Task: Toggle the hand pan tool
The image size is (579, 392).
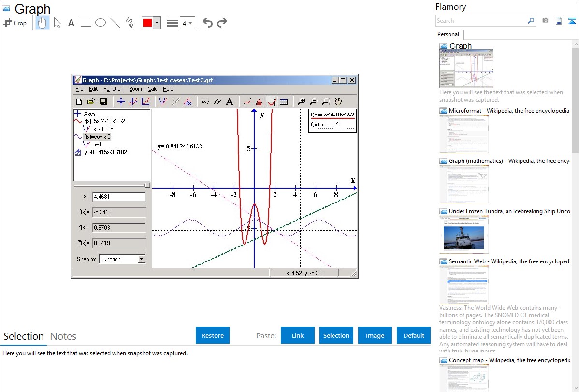Action: 43,23
